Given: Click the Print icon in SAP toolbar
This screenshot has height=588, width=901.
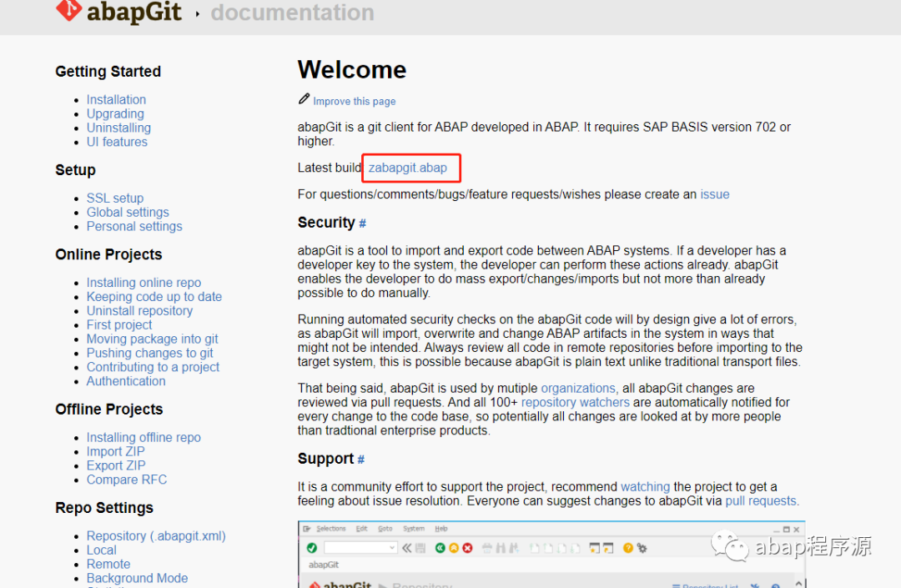Looking at the screenshot, I should (487, 548).
